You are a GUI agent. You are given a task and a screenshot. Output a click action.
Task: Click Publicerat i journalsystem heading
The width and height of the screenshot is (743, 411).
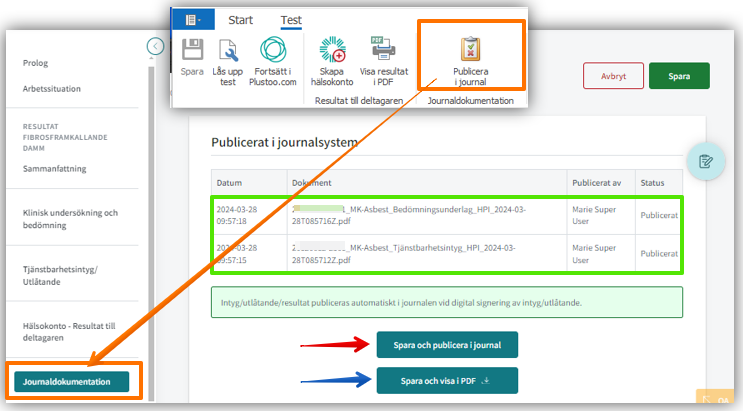pyautogui.click(x=284, y=142)
